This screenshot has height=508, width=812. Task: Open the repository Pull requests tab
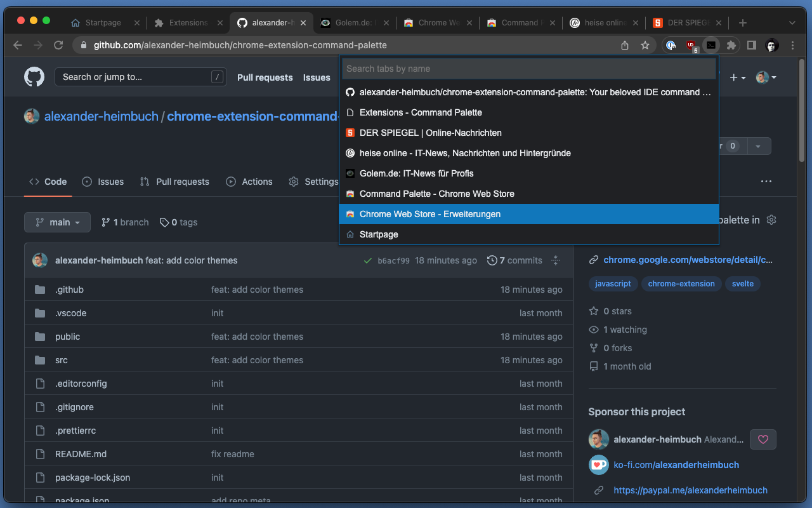pyautogui.click(x=174, y=182)
